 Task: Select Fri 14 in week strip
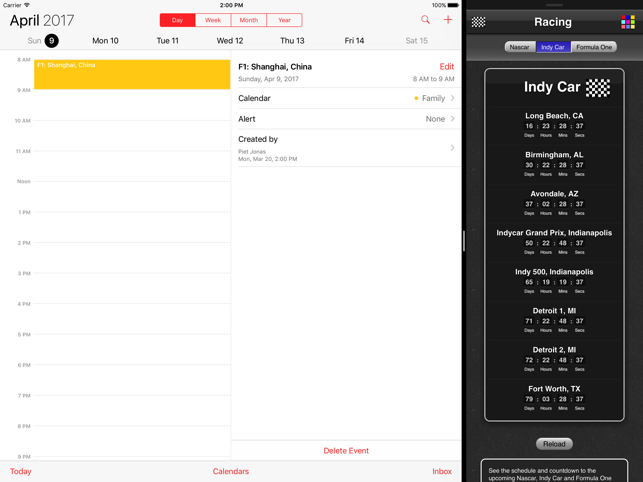pyautogui.click(x=354, y=41)
